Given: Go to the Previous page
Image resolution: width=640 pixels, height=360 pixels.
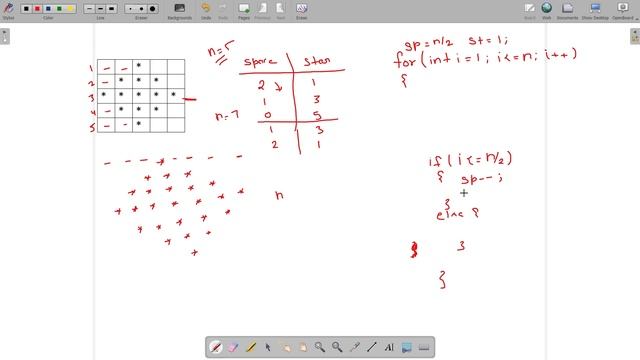Looking at the screenshot, I should pyautogui.click(x=262, y=11).
